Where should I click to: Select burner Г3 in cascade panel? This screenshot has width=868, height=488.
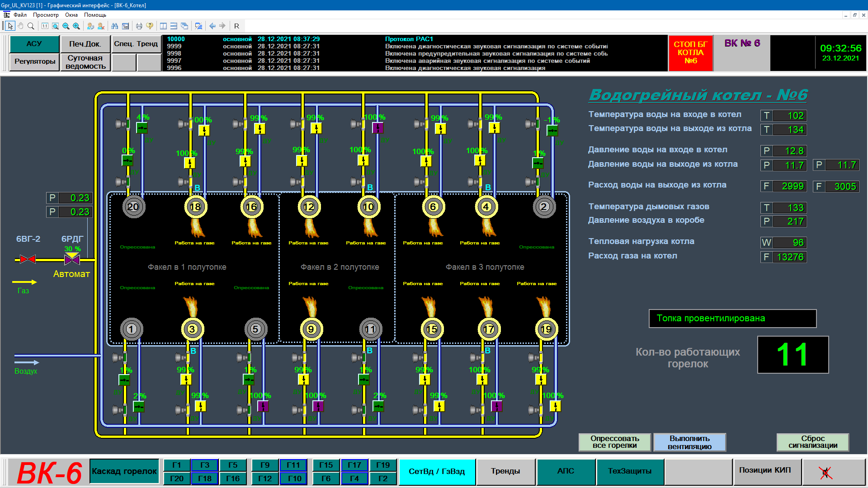[205, 465]
